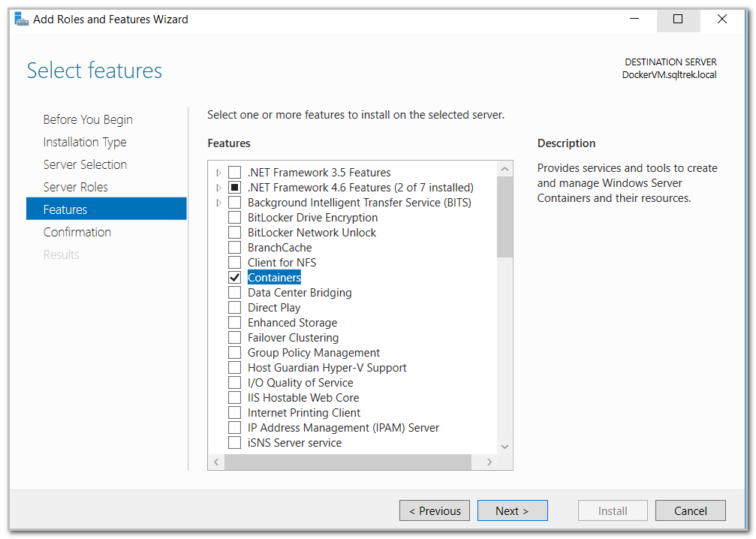Enable the Failover Clustering checkbox
The width and height of the screenshot is (756, 539).
coord(235,338)
